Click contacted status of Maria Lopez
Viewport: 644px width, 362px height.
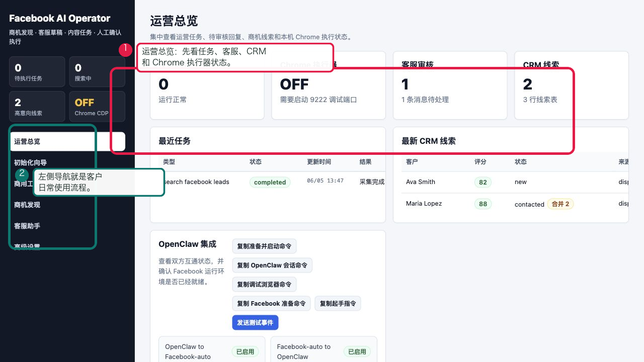coord(529,204)
